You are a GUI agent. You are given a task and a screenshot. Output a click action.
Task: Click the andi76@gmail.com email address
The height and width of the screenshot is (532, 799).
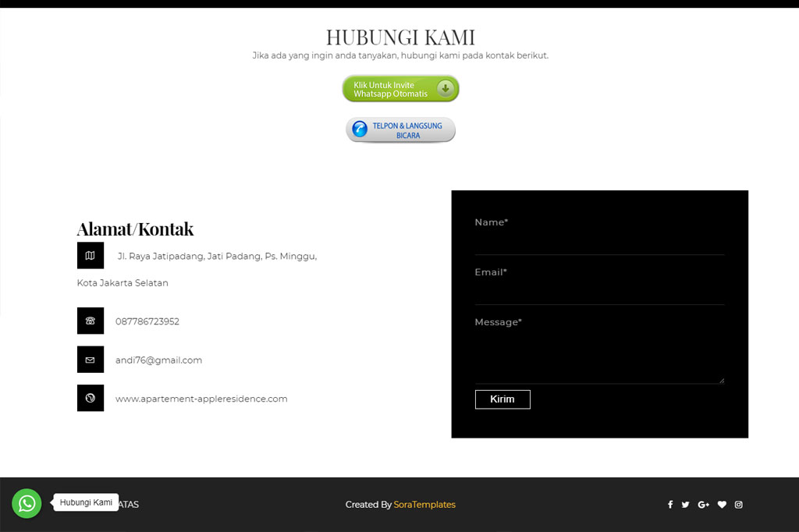pos(158,360)
